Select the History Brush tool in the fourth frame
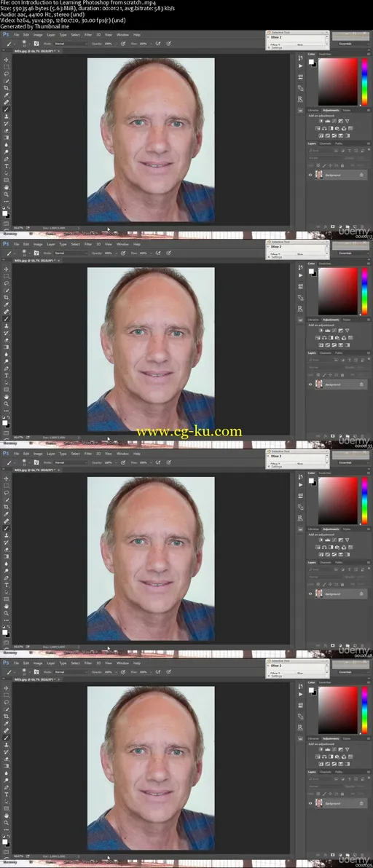 coord(6,751)
